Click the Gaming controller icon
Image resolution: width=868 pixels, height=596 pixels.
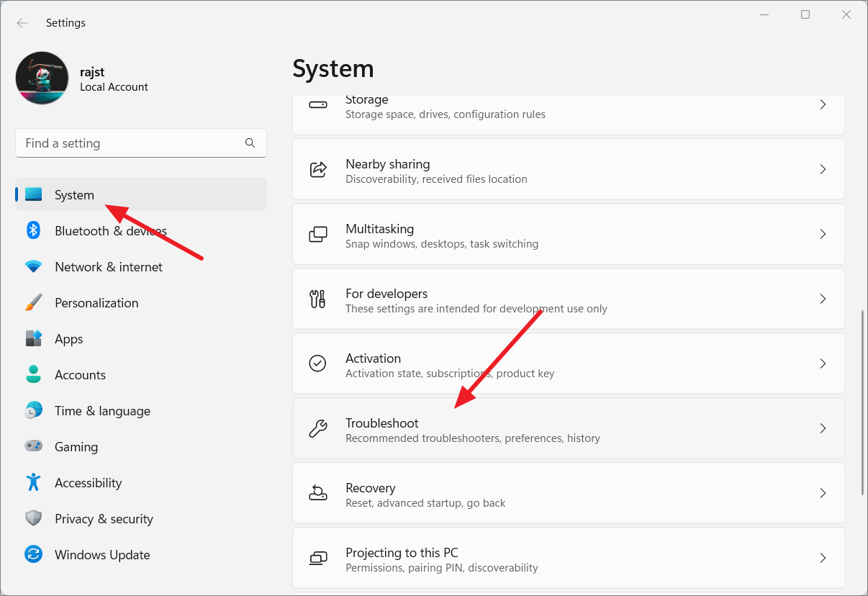click(34, 446)
